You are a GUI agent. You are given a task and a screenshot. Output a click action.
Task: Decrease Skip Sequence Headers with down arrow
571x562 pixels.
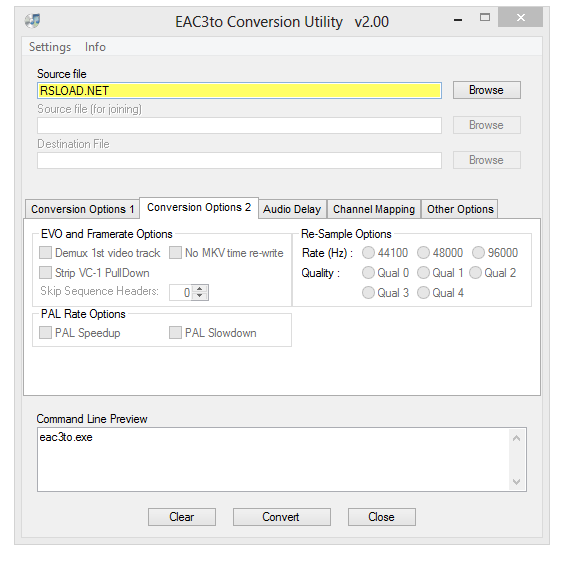coord(200,296)
